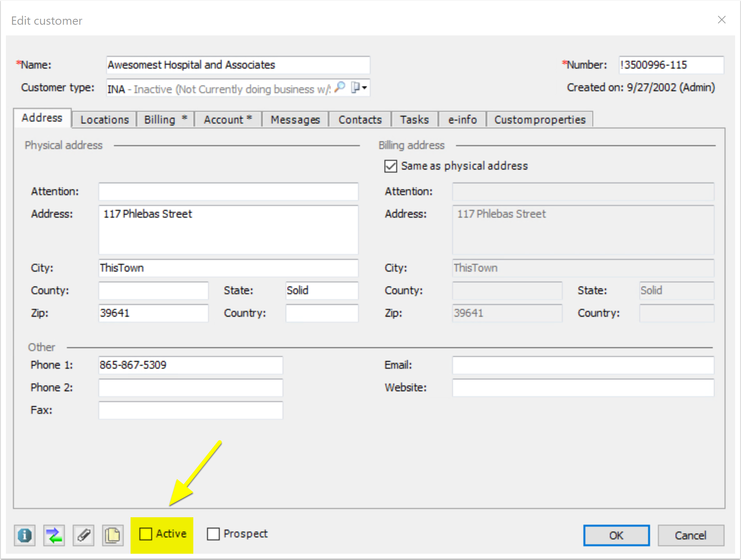Click the Phone 2 field

point(191,387)
